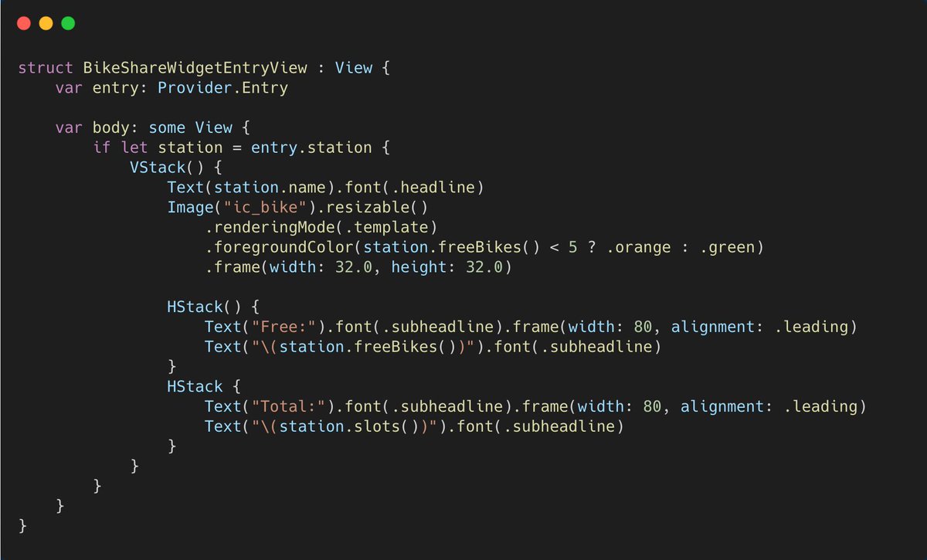Click the '.green' color value
927x560 pixels.
pos(726,248)
